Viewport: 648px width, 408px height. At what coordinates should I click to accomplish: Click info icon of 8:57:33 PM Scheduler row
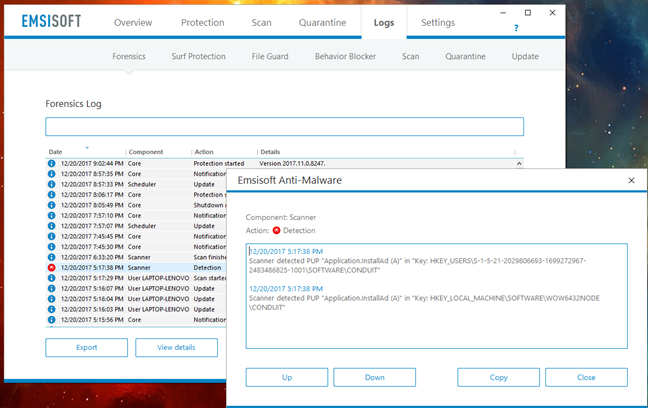[51, 184]
